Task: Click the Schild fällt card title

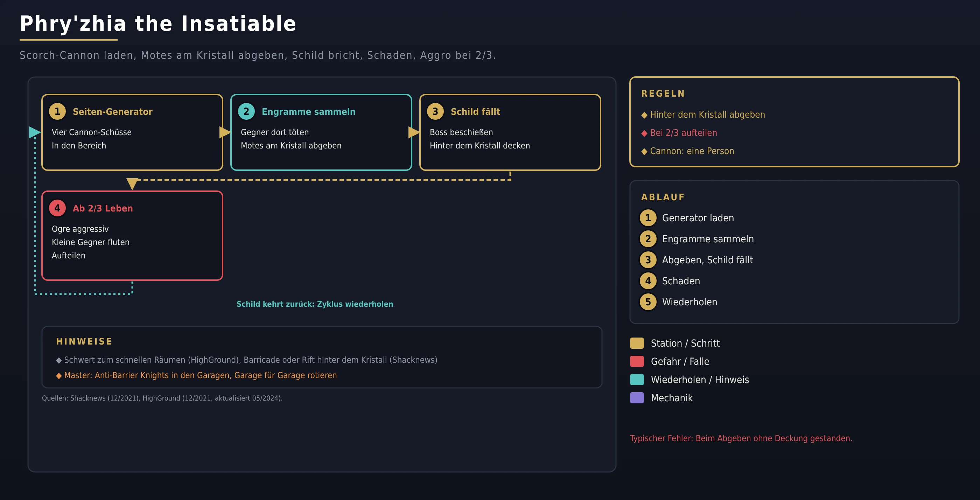Action: (475, 111)
